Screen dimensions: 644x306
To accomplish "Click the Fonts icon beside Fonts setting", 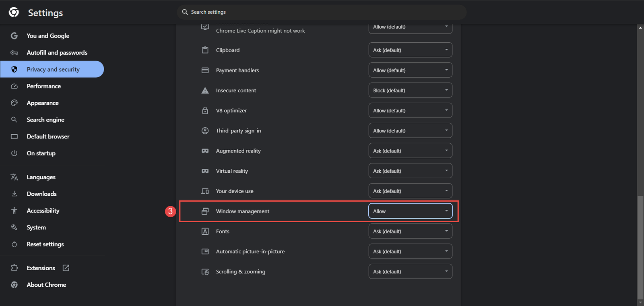I will pyautogui.click(x=205, y=231).
